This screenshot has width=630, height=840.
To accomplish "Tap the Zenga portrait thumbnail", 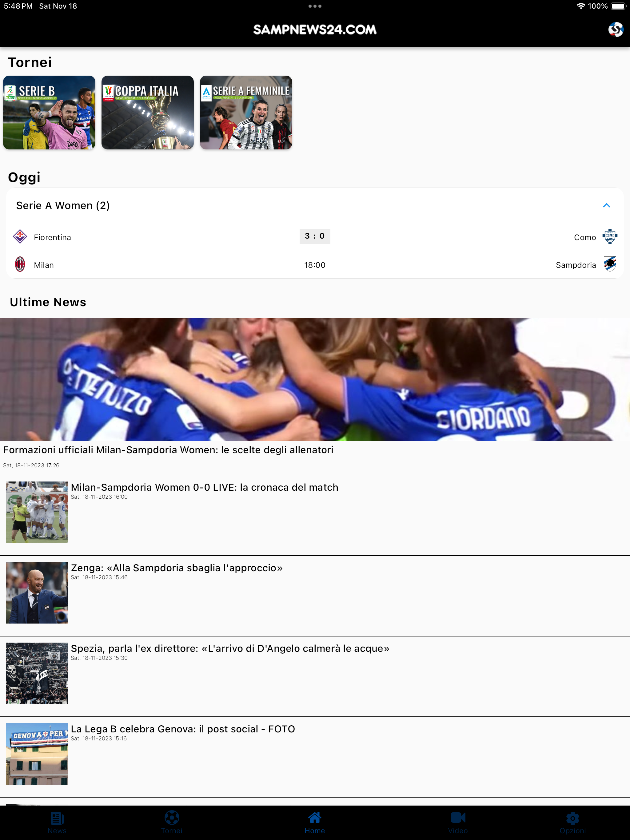I will 37,593.
